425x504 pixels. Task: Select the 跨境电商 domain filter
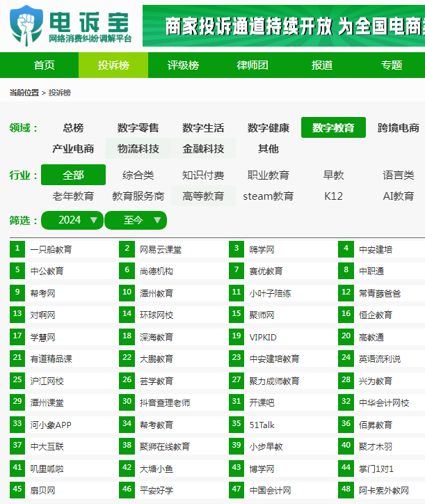[399, 127]
